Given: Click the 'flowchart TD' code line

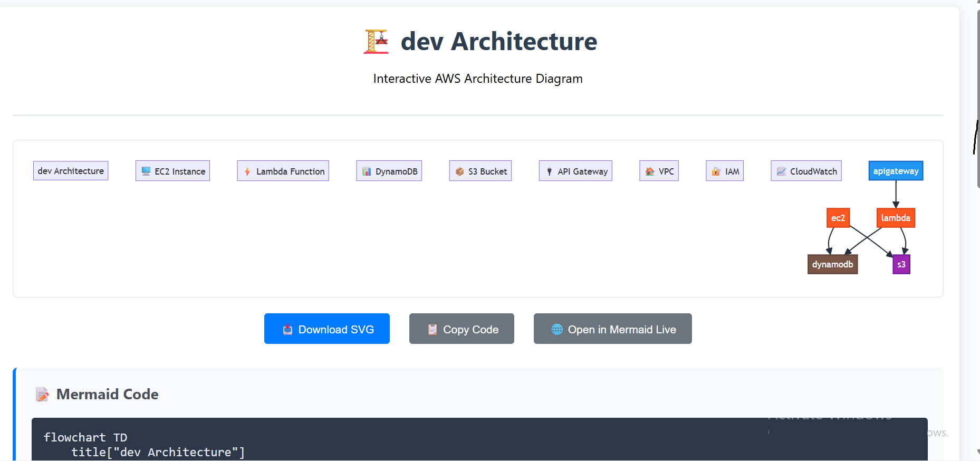Looking at the screenshot, I should point(85,437).
